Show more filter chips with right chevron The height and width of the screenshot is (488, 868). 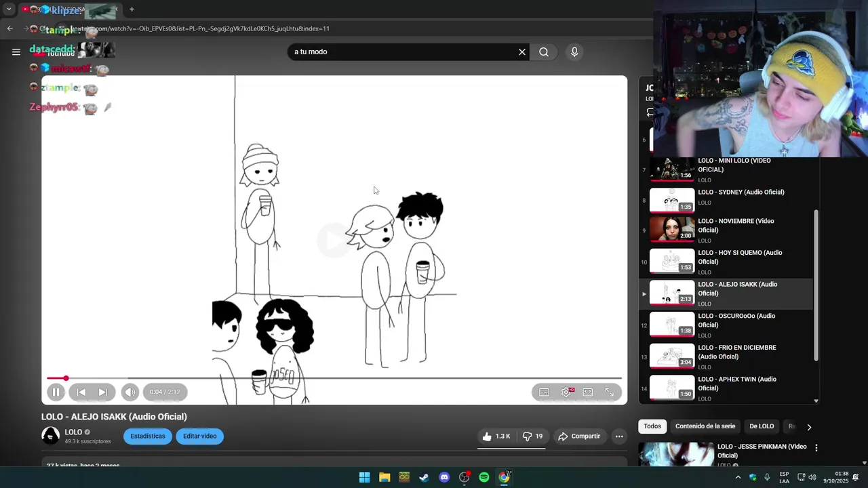point(808,427)
